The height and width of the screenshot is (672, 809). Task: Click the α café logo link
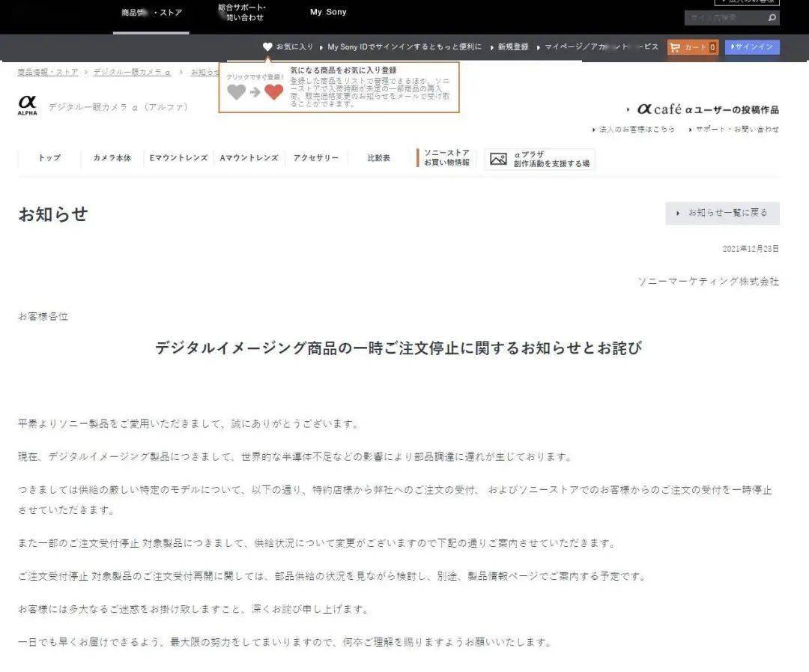pos(660,109)
